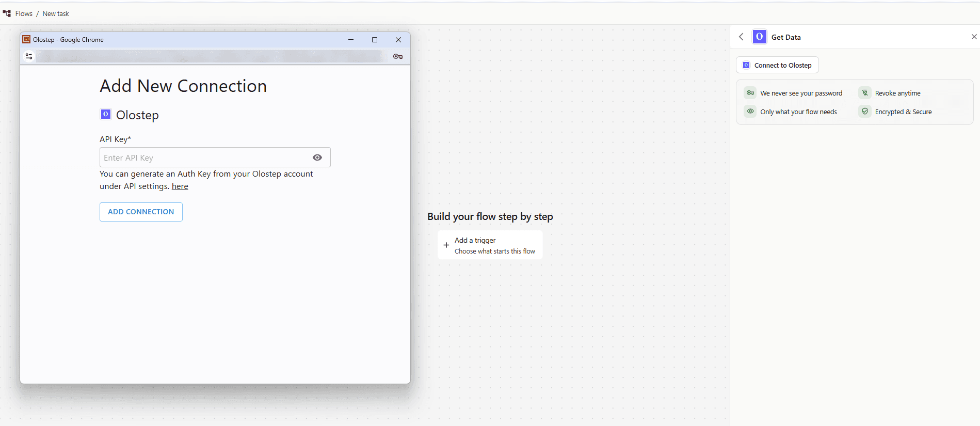
Task: Click the plus icon on Add a trigger
Action: tap(446, 245)
